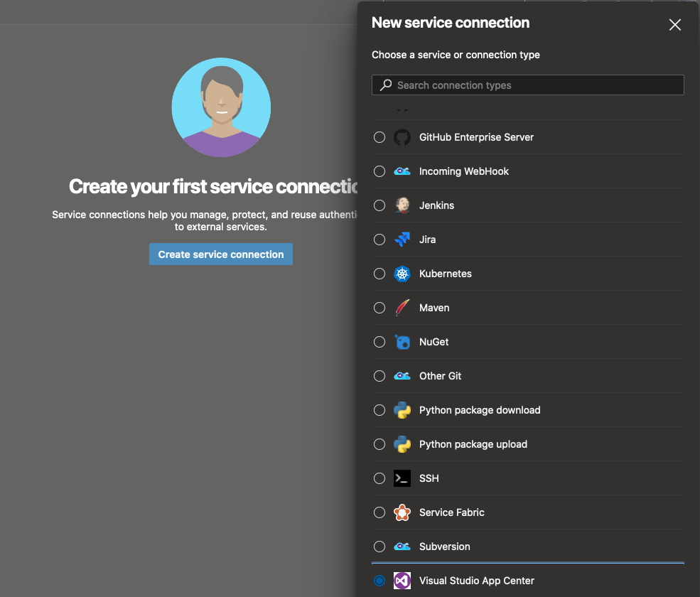Viewport: 700px width, 597px height.
Task: Click the GitHub Enterprise Server octocat icon
Action: [402, 137]
